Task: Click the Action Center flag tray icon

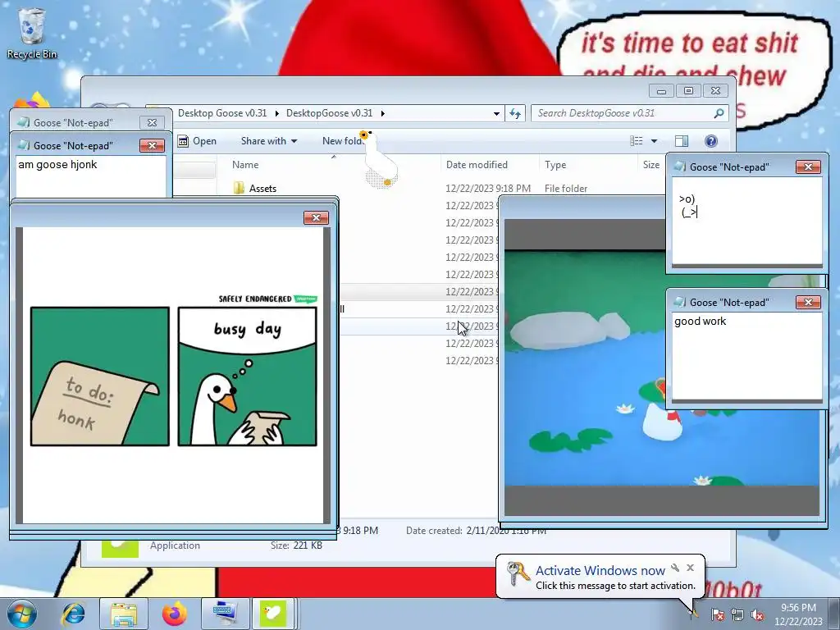Action: click(x=718, y=615)
